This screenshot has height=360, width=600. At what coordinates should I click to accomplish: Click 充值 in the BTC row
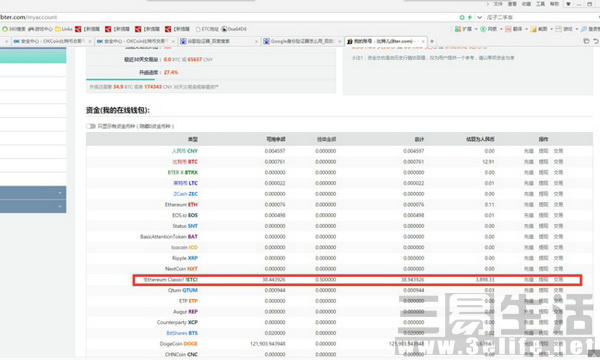pos(528,162)
